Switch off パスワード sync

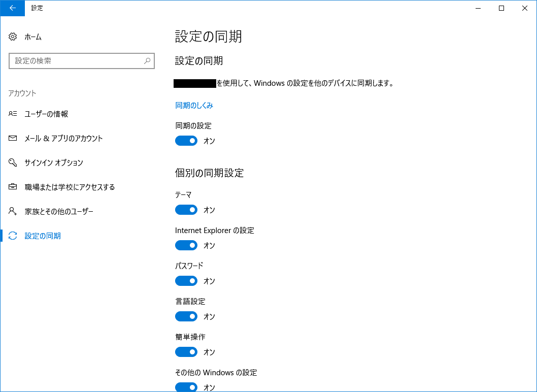186,281
